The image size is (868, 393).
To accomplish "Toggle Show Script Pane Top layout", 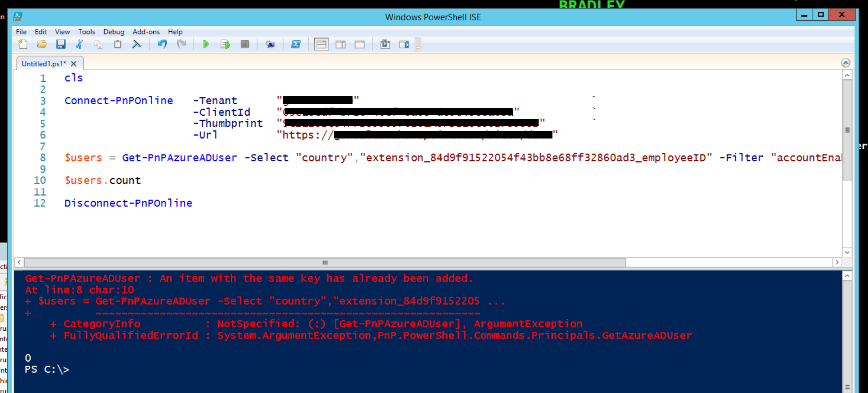I will click(322, 44).
